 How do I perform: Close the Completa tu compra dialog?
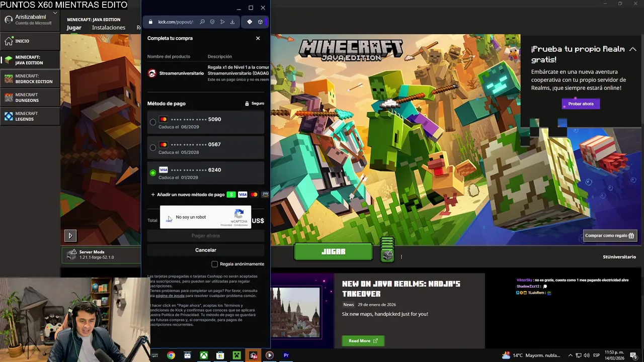coord(258,38)
